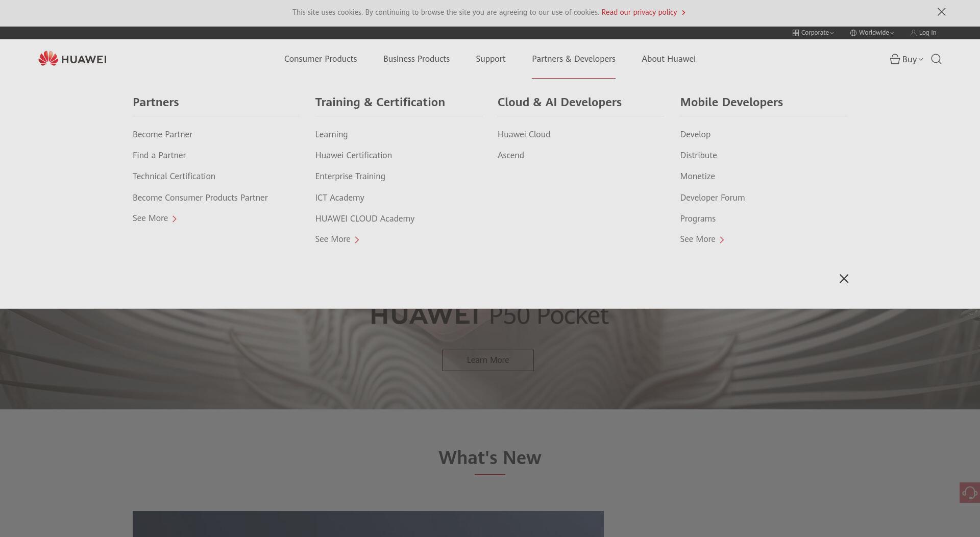Dismiss the cookie banner with X
This screenshot has width=980, height=537.
pyautogui.click(x=941, y=12)
